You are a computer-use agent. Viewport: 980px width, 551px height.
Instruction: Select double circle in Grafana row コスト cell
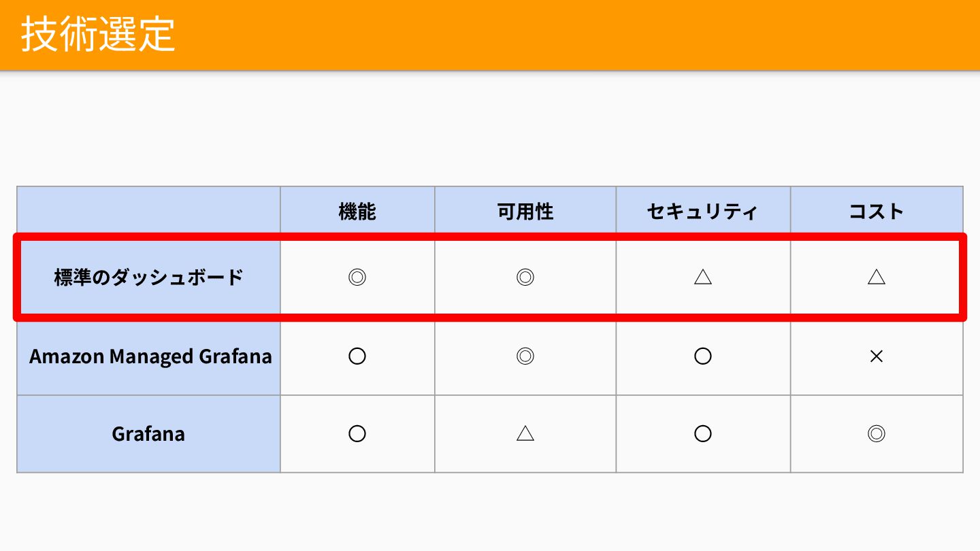[x=877, y=434]
